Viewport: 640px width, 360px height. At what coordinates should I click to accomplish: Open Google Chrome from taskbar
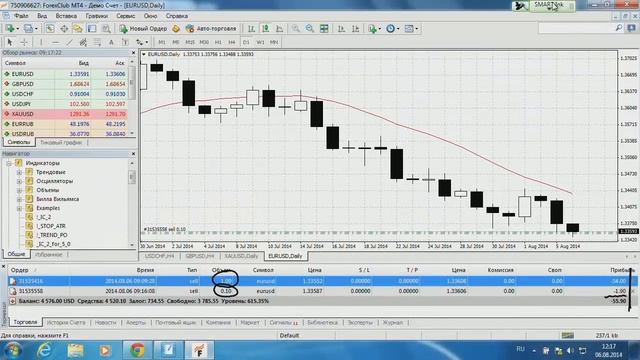[138, 350]
